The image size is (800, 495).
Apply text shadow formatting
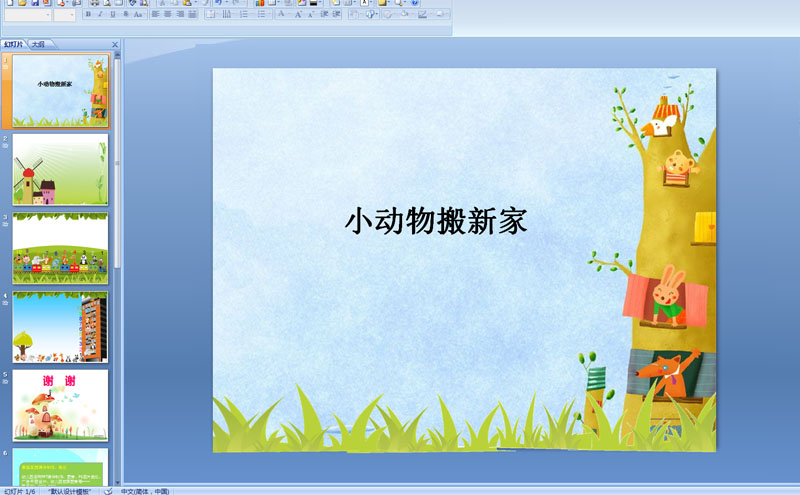pos(126,14)
